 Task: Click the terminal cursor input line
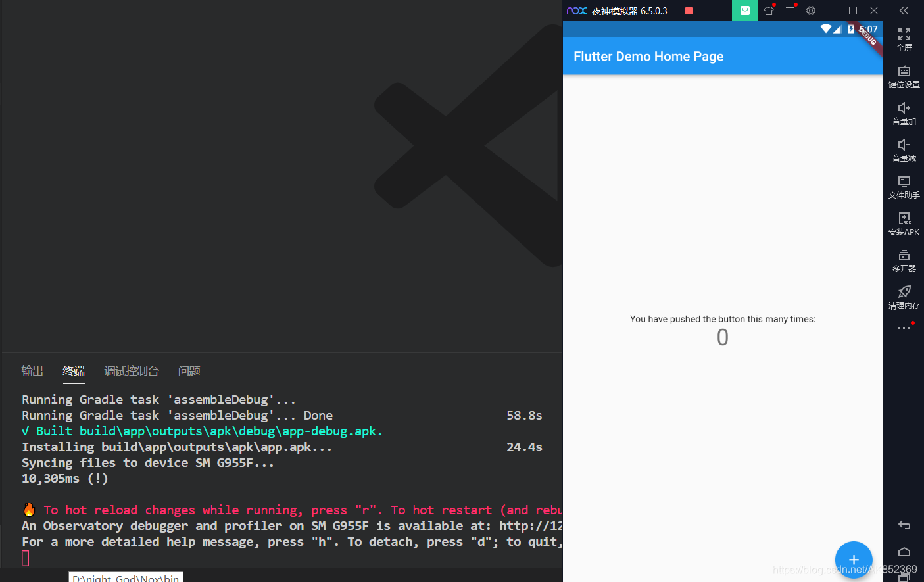tap(26, 558)
